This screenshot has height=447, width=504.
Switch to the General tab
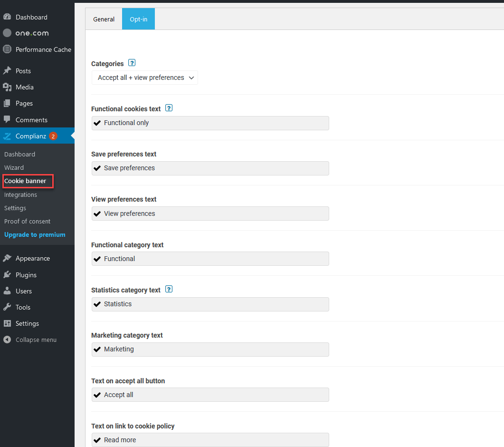tap(104, 19)
